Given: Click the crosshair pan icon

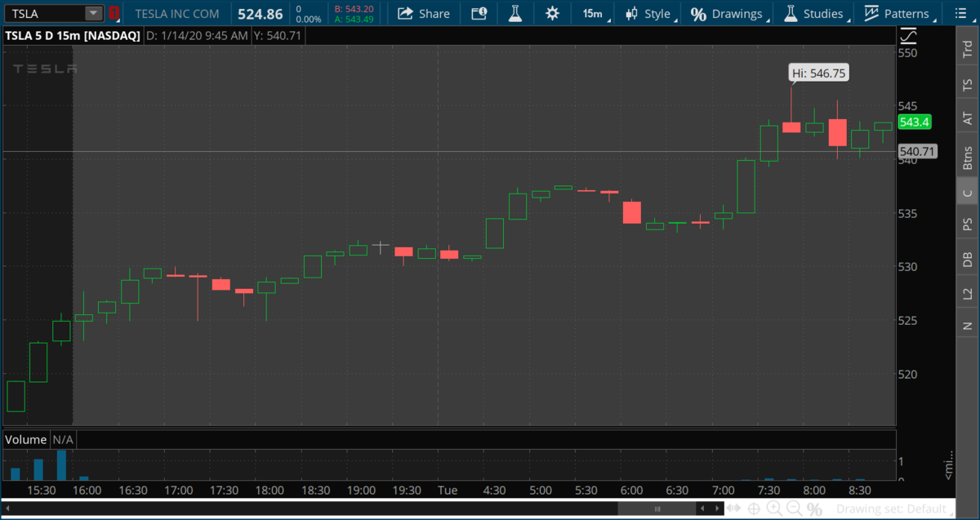Looking at the screenshot, I should coord(753,509).
